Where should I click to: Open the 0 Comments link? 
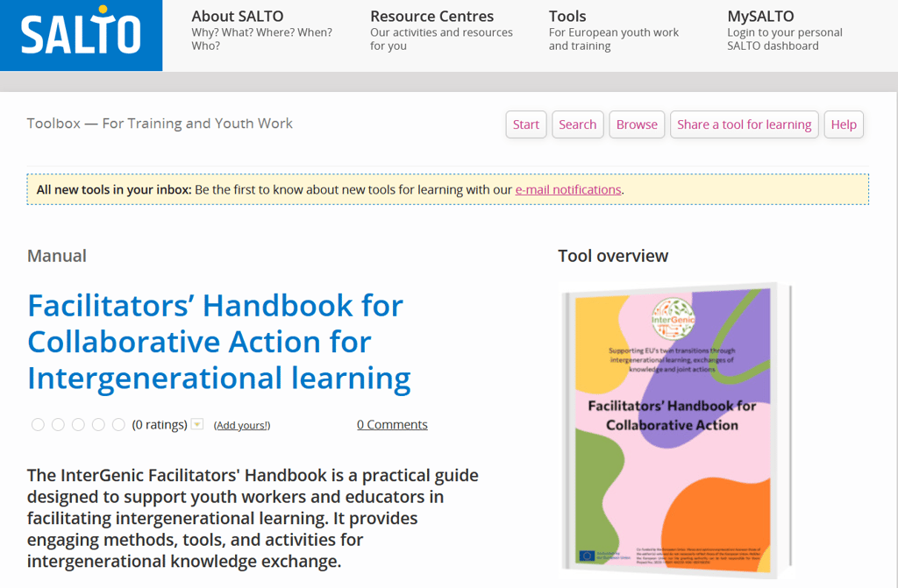(392, 424)
